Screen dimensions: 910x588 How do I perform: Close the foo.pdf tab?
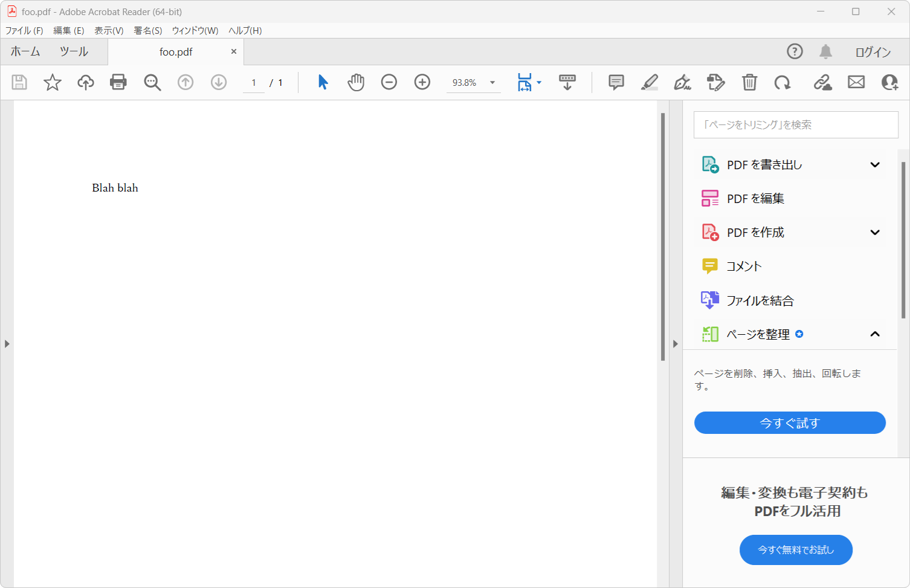click(x=234, y=51)
